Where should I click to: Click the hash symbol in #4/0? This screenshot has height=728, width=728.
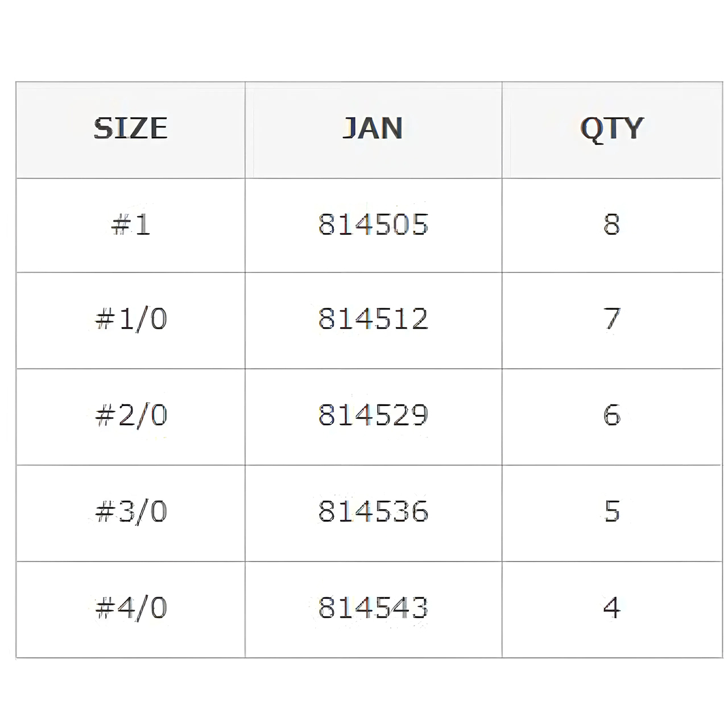[105, 609]
